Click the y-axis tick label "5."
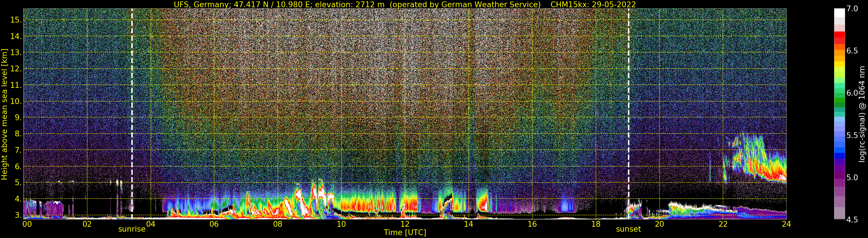This screenshot has width=868, height=238. pos(18,183)
